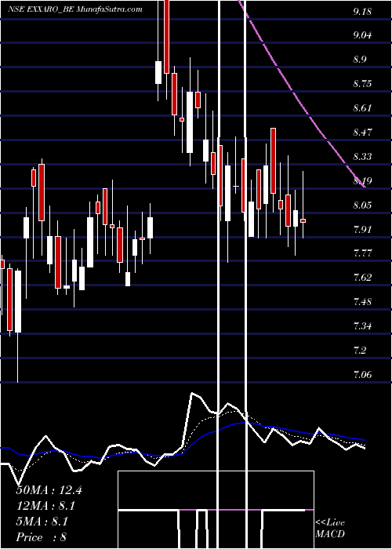This screenshot has height=549, width=392.
Task: Click the 50MA : 12.4 reading
Action: [x=49, y=490]
